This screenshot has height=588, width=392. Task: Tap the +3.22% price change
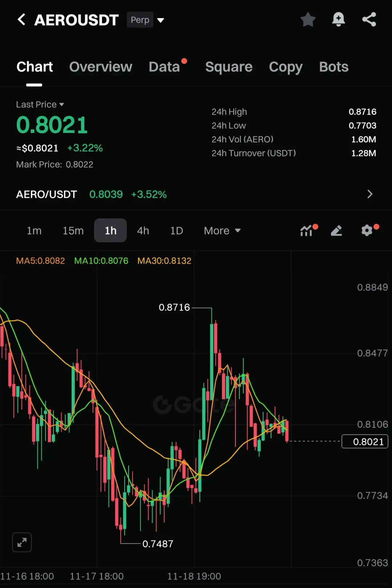85,148
